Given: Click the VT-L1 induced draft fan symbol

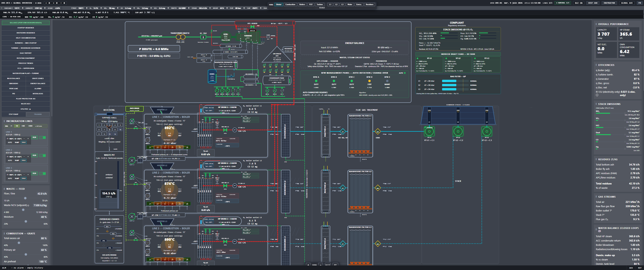Looking at the screenshot, I should (x=429, y=131).
